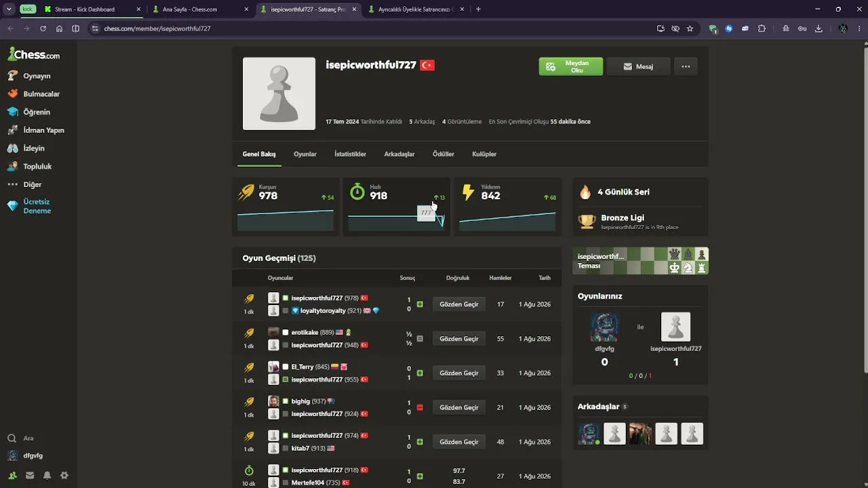Click Gözden Geçir for El_Terry game
The width and height of the screenshot is (868, 488).
click(x=459, y=373)
